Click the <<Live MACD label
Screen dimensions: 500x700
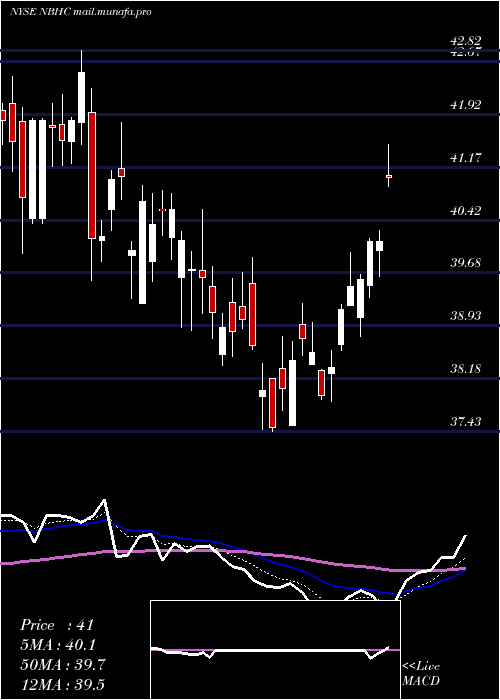(421, 673)
